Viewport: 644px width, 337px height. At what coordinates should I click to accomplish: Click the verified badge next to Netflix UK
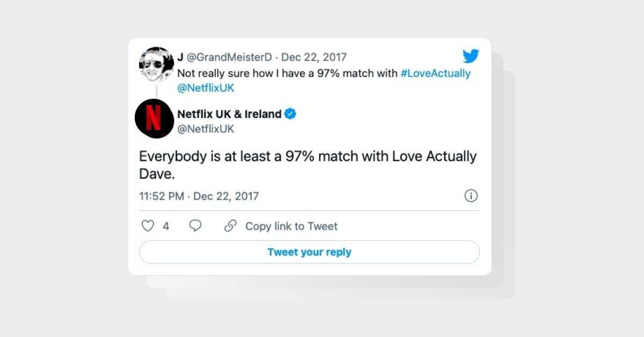click(x=291, y=114)
